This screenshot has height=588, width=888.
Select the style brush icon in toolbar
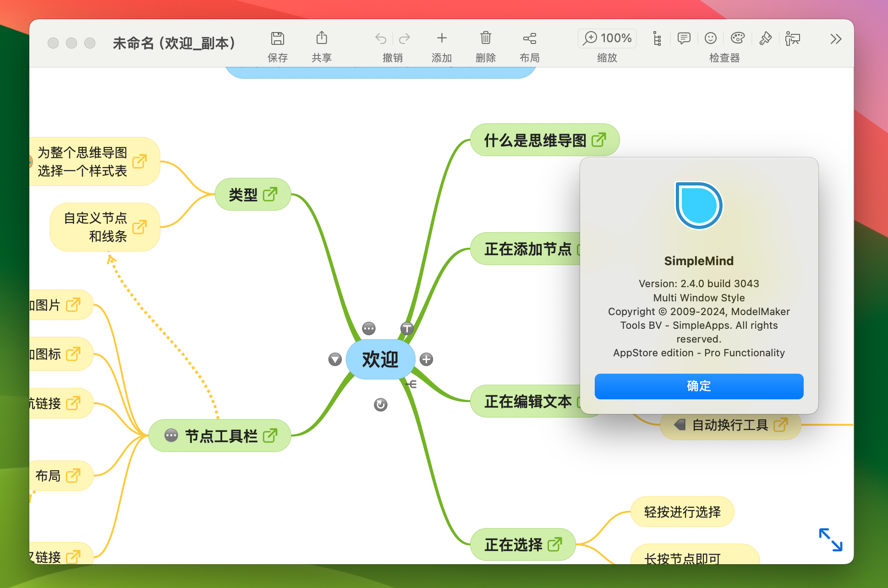765,39
